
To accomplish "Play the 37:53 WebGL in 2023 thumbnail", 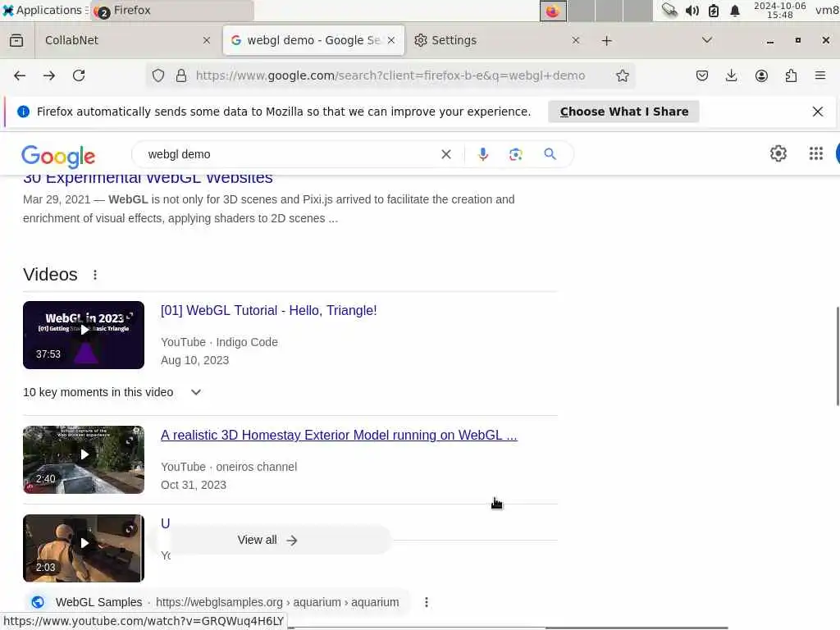I will (x=84, y=335).
